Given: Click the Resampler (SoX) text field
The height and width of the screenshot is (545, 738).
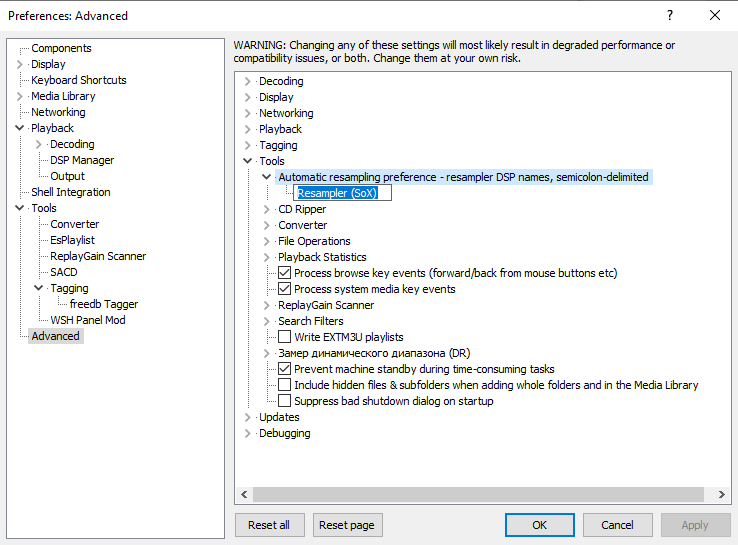Looking at the screenshot, I should (342, 193).
